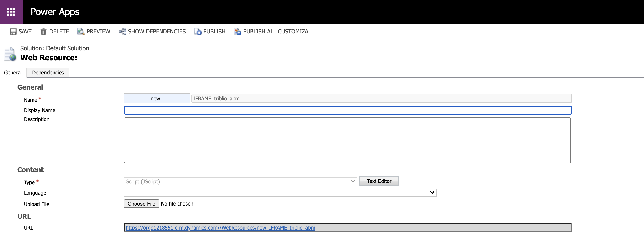Click the 'Solution: Default Solution' text
644x247 pixels.
54,48
